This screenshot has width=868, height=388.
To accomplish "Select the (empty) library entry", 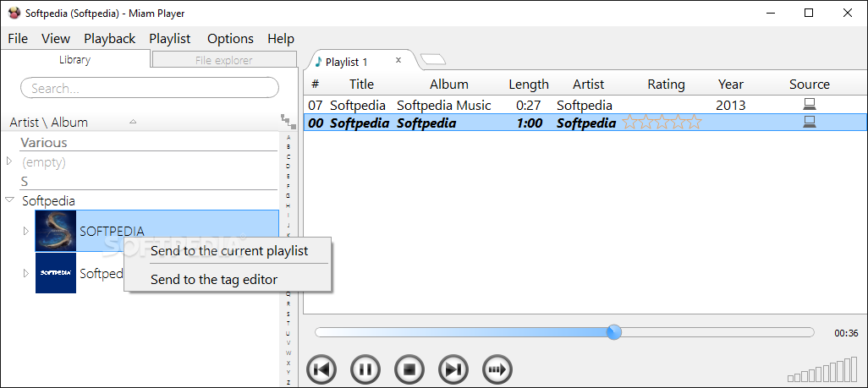I will coord(44,163).
